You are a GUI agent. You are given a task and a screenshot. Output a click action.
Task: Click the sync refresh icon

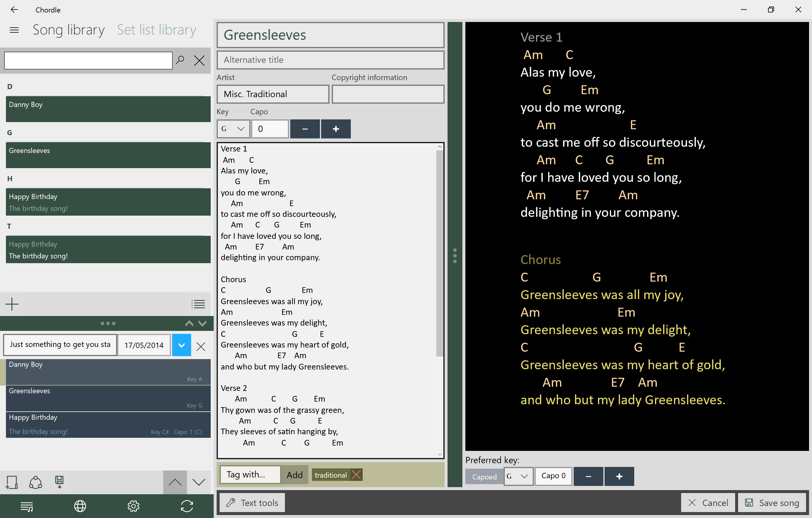[x=187, y=506]
